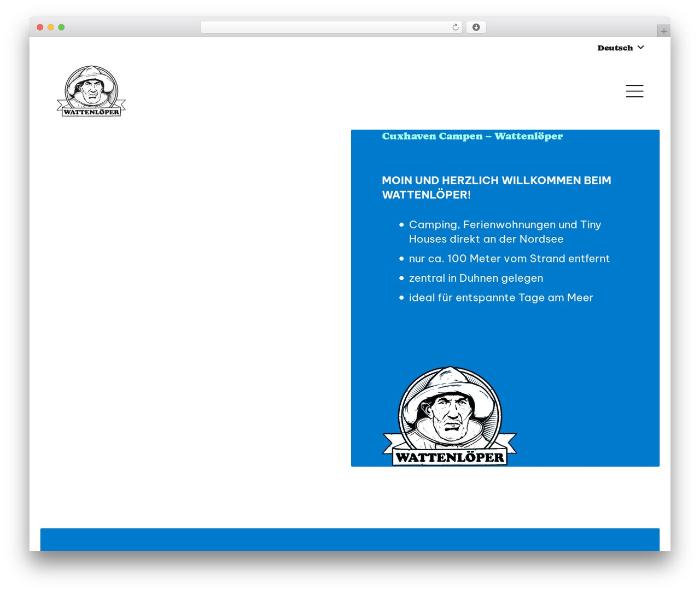Reload the page from the address bar

[x=456, y=27]
